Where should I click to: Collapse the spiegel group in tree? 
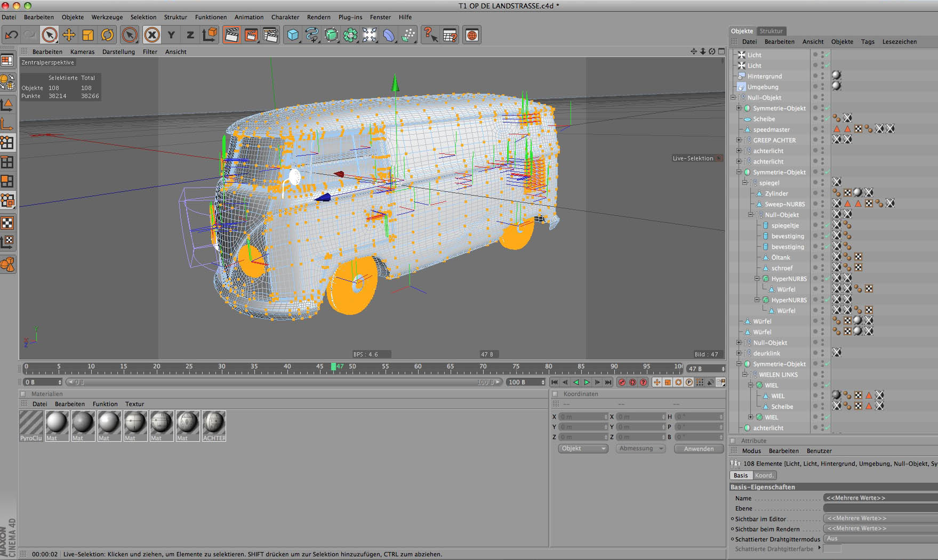[745, 183]
